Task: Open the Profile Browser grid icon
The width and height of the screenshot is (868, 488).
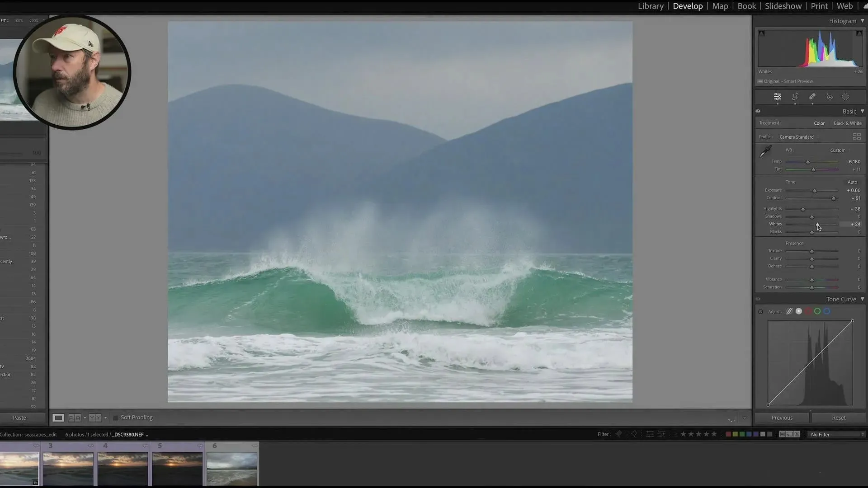Action: point(856,136)
